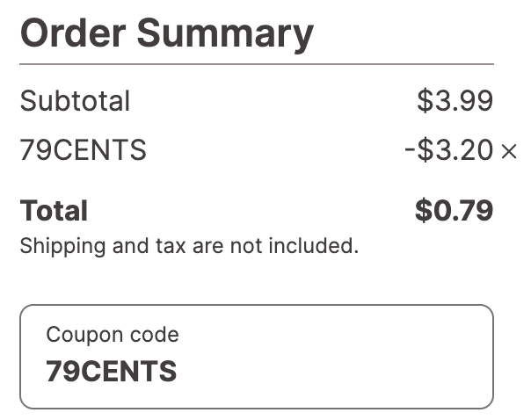Click the bold Total label
This screenshot has width=531, height=420.
54,211
